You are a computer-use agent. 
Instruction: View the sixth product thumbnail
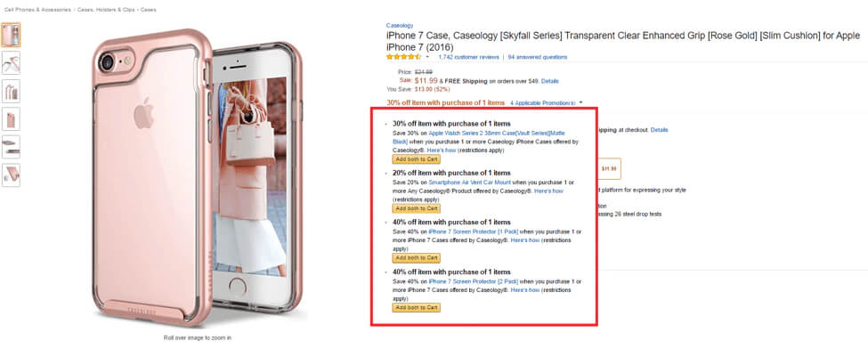[11, 174]
